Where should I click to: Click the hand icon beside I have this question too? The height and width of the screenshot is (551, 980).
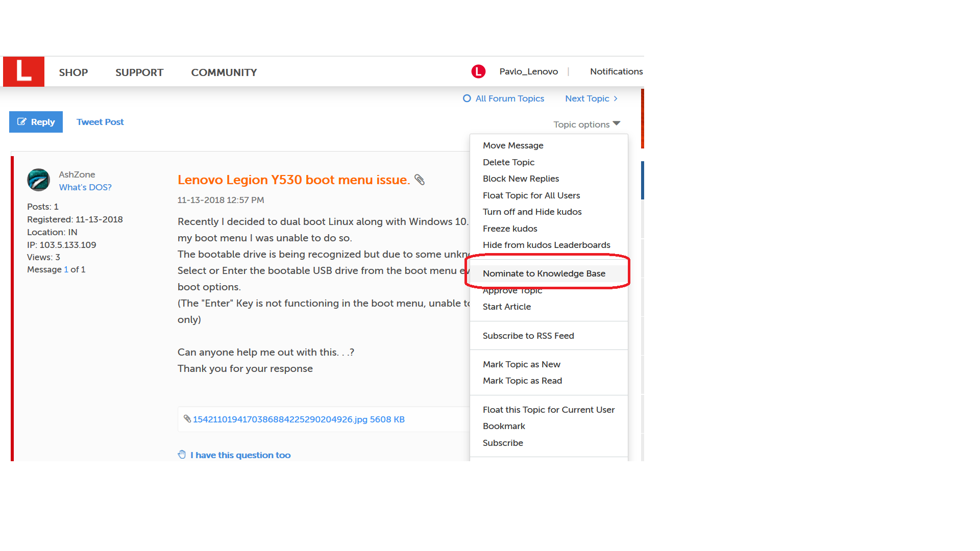click(x=182, y=455)
